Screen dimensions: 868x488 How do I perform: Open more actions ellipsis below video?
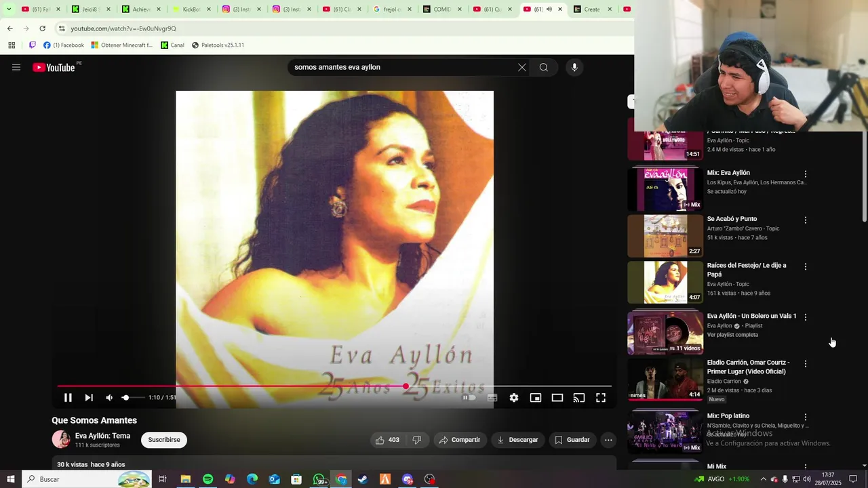pyautogui.click(x=608, y=440)
